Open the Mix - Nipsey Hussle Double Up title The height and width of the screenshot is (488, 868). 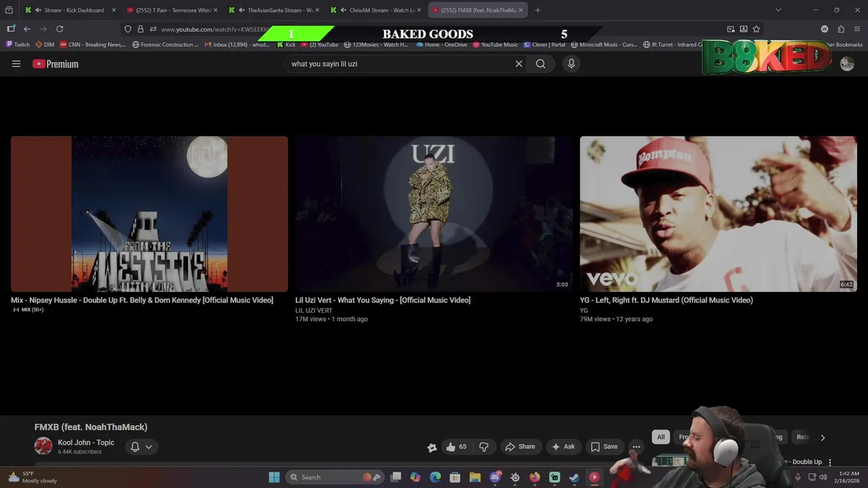point(142,300)
